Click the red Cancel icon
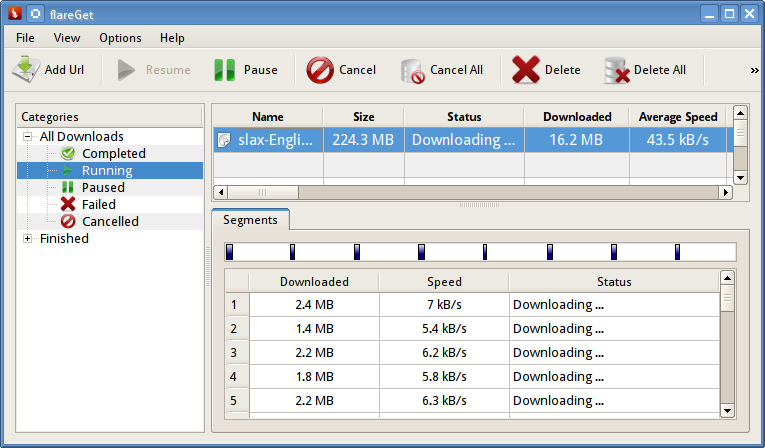765x448 pixels. [x=320, y=70]
